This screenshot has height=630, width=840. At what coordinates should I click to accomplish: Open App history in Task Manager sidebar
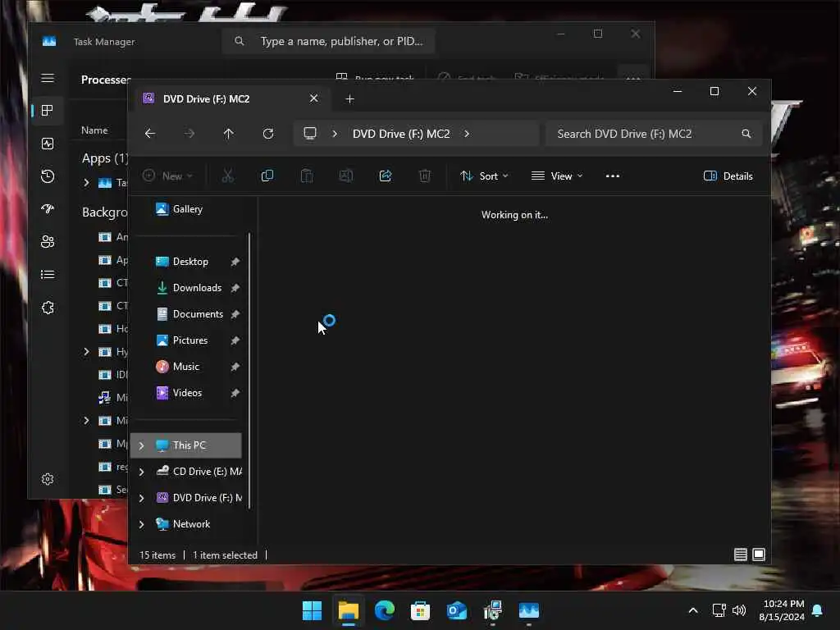tap(48, 176)
